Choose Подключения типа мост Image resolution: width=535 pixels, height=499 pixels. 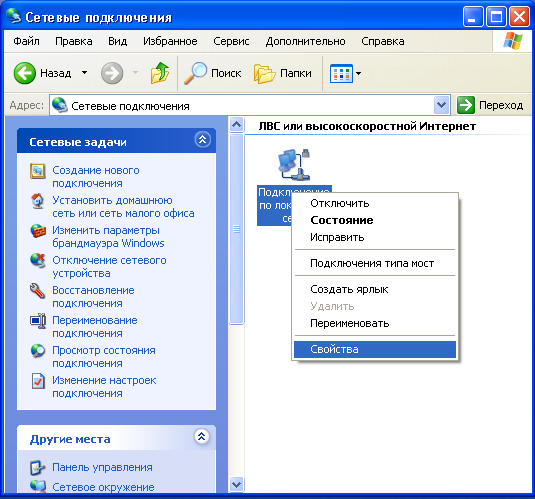[375, 263]
